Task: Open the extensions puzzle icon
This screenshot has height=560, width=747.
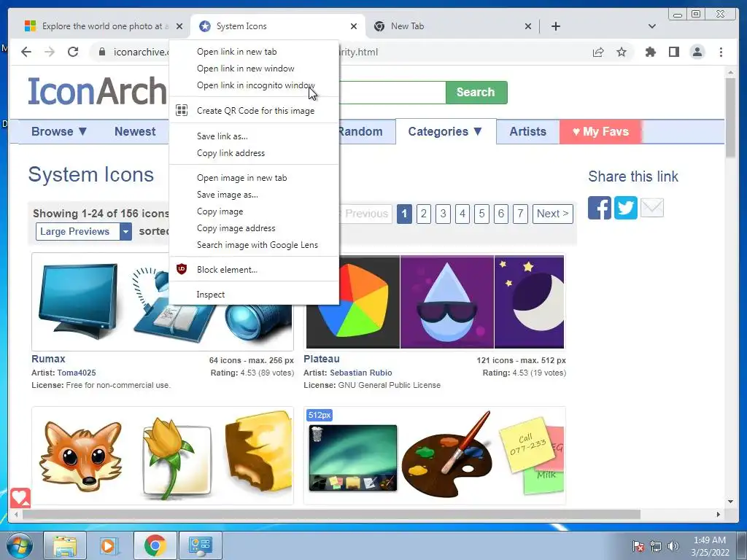Action: [650, 52]
